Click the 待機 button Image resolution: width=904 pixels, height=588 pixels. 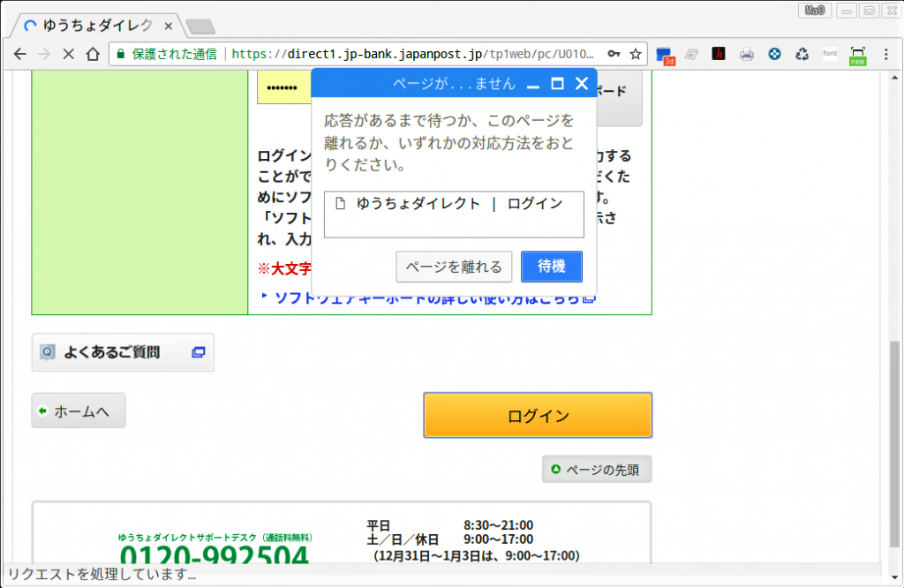point(551,267)
